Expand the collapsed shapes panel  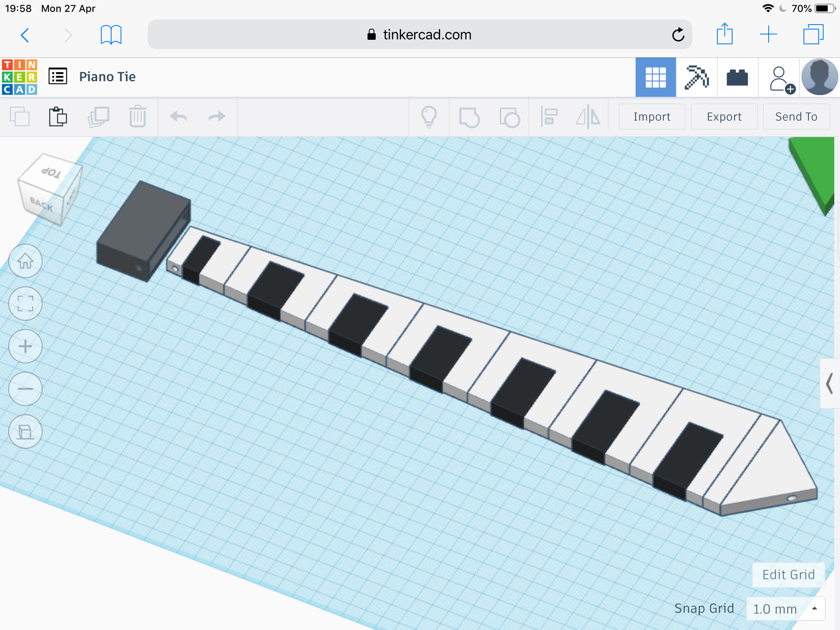tap(829, 384)
